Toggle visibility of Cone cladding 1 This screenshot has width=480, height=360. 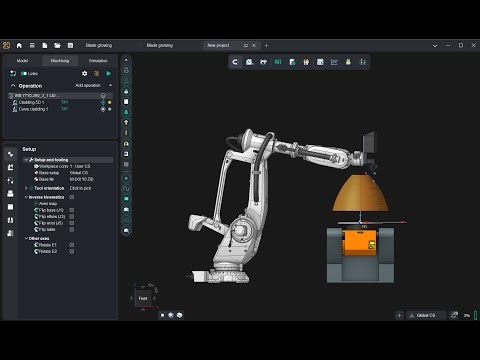[x=103, y=109]
